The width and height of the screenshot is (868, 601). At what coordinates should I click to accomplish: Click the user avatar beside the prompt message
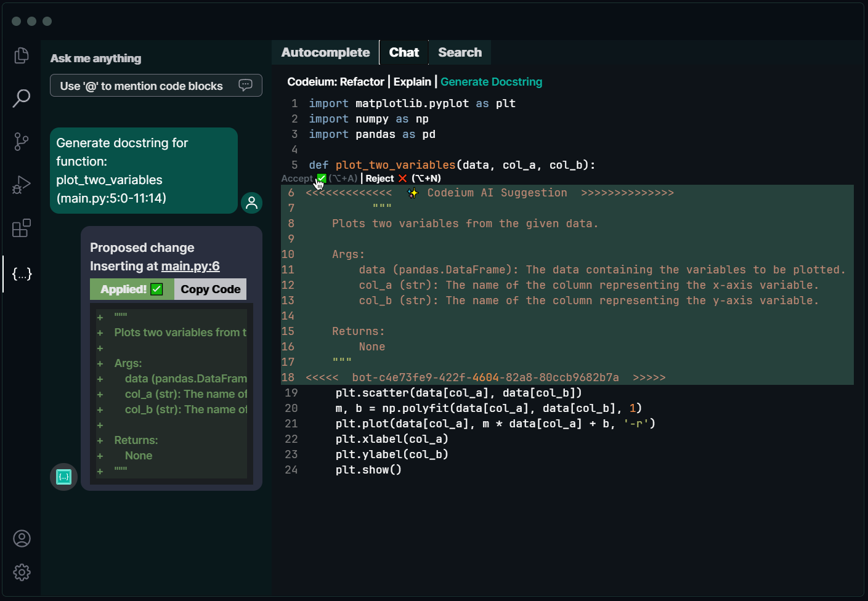tap(251, 203)
